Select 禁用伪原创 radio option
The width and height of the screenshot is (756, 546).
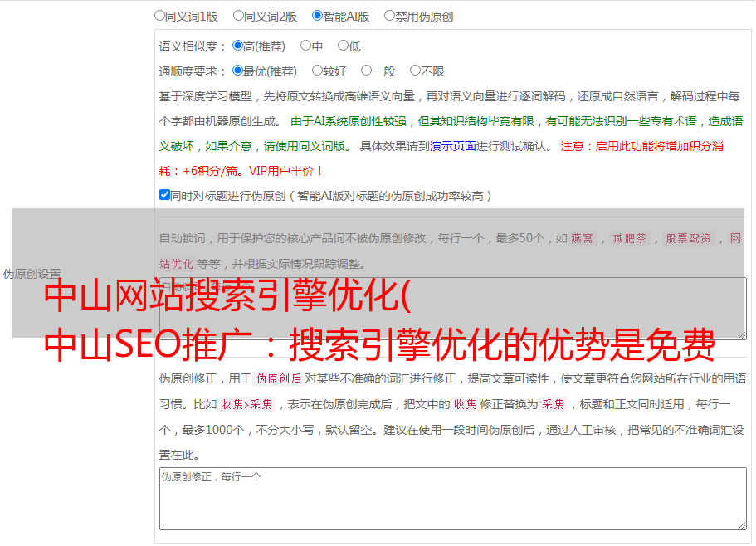(389, 16)
